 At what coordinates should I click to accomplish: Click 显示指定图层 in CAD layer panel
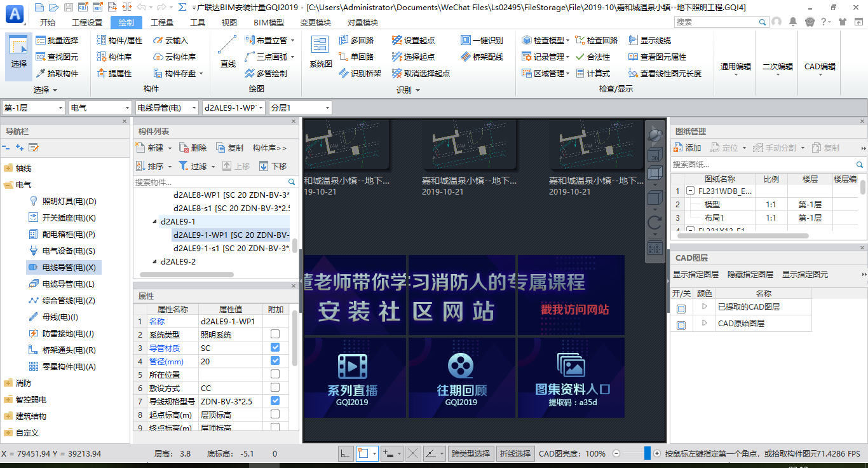click(x=696, y=275)
